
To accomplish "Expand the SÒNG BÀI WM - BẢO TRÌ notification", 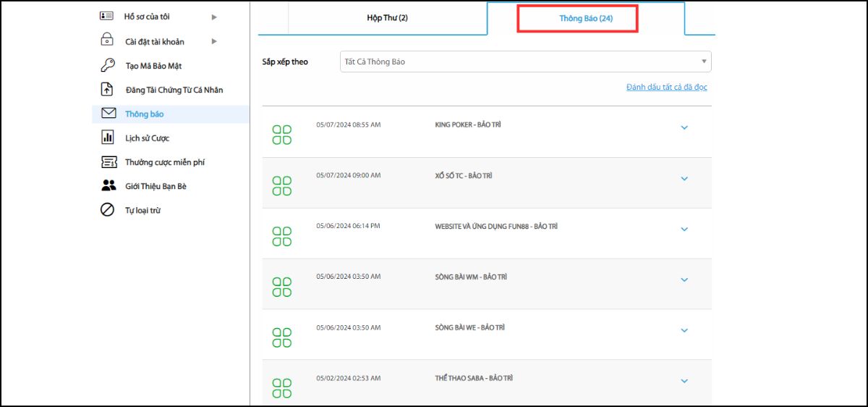I will [x=684, y=280].
